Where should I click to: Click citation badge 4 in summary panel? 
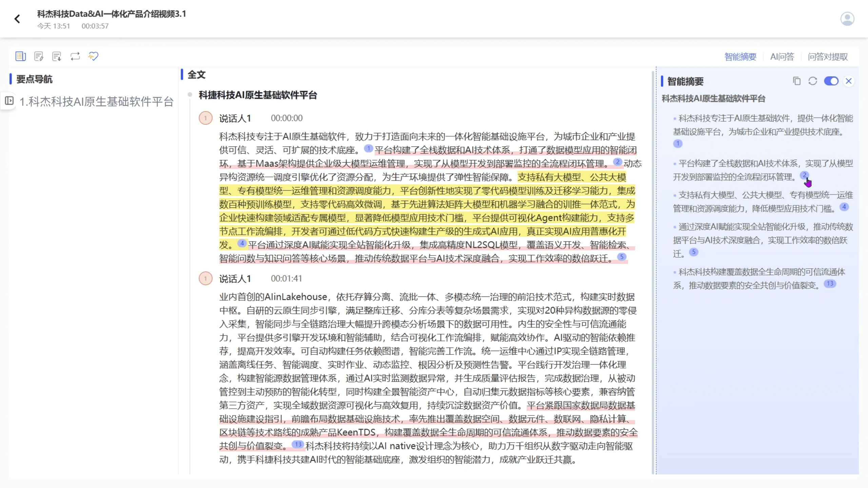[x=844, y=207]
